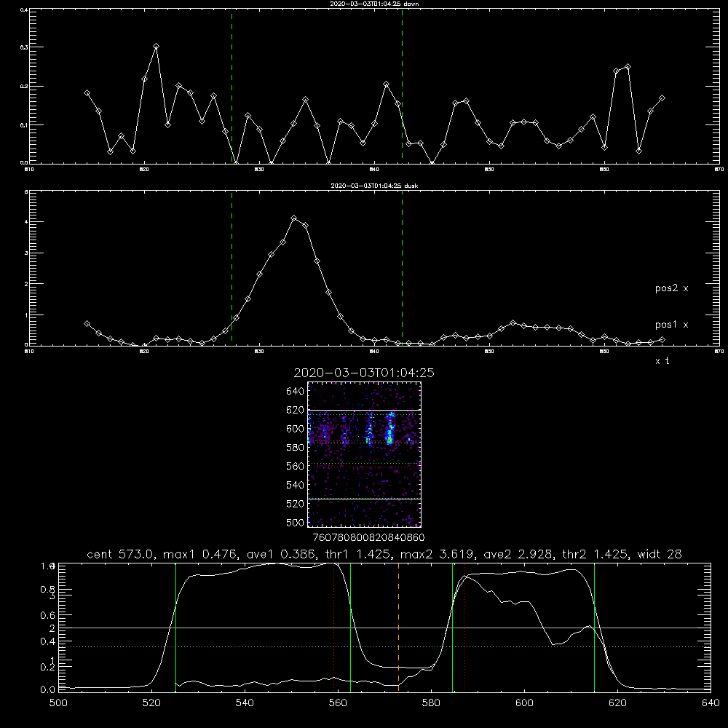The height and width of the screenshot is (728, 728).
Task: Click the '600' x-axis label of bottom plot
Action: pyautogui.click(x=524, y=703)
